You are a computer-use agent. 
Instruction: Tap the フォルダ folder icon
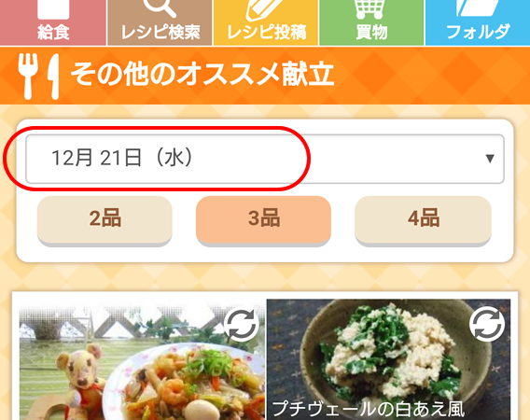[477, 8]
